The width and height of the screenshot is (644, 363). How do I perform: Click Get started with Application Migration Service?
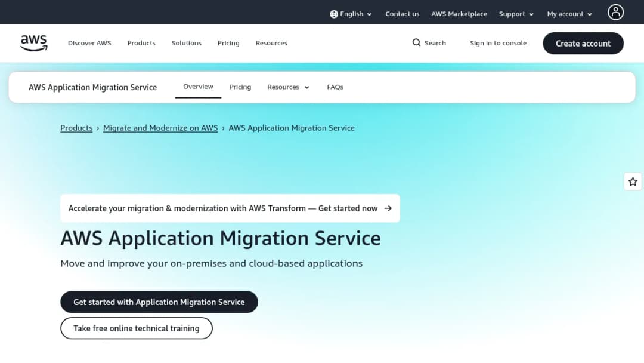159,302
